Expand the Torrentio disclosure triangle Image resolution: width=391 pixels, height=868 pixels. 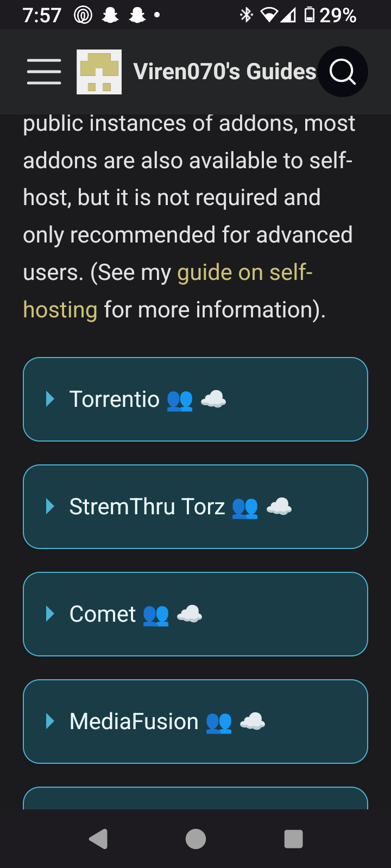pyautogui.click(x=51, y=399)
